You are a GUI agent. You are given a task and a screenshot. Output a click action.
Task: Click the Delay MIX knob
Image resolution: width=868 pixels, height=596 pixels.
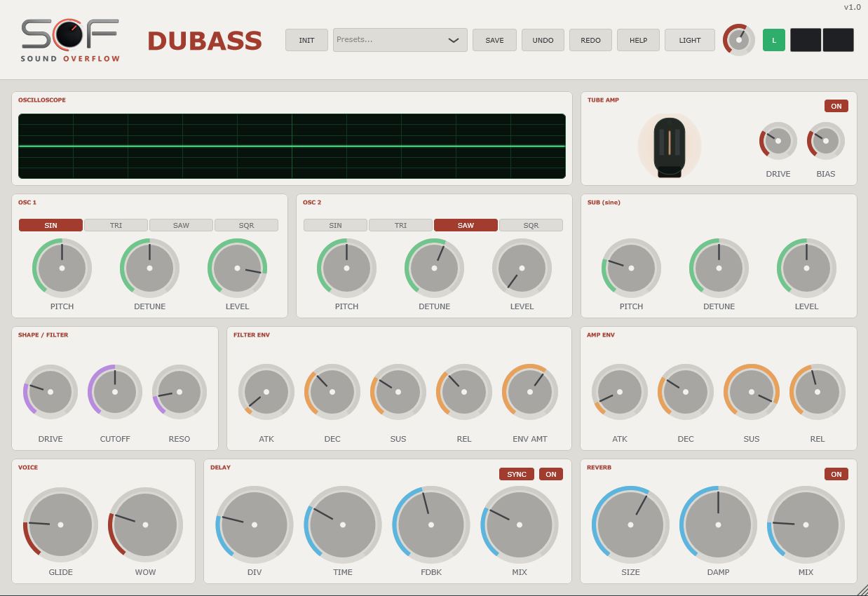(520, 524)
